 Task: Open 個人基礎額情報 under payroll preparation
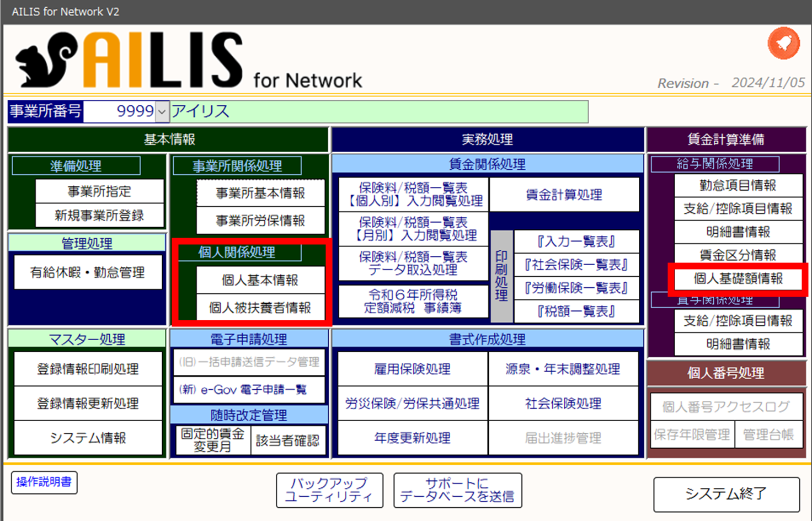point(738,279)
